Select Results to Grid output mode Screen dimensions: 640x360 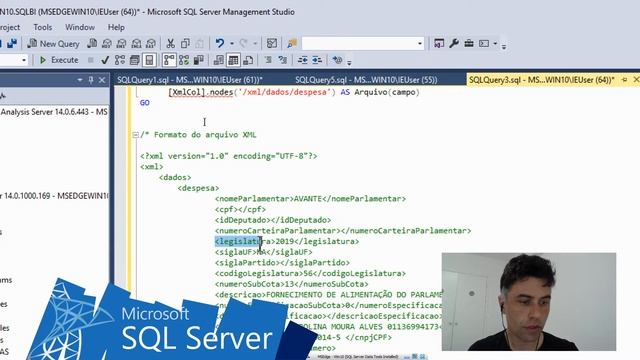click(x=233, y=60)
